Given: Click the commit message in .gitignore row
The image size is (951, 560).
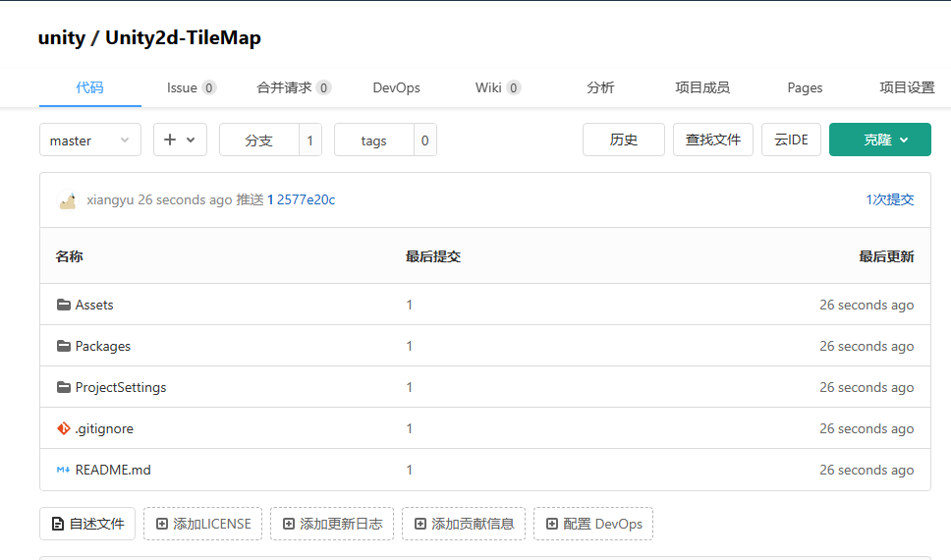Looking at the screenshot, I should [410, 428].
